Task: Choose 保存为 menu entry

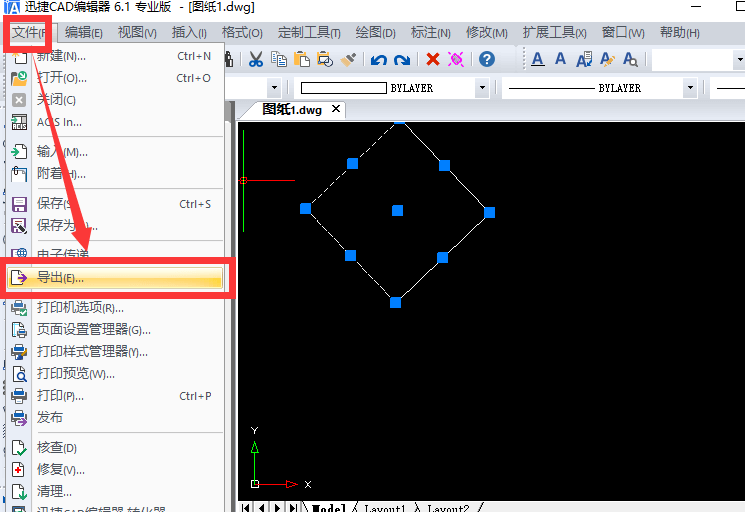Action: (x=115, y=226)
